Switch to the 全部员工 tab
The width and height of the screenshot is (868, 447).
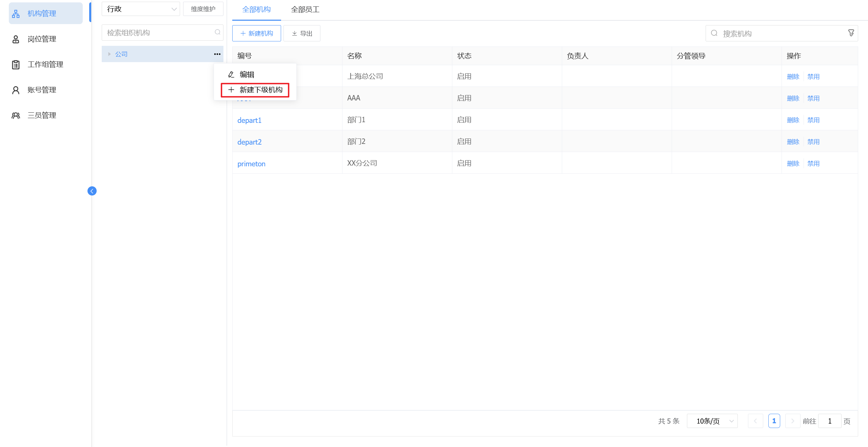(x=305, y=10)
